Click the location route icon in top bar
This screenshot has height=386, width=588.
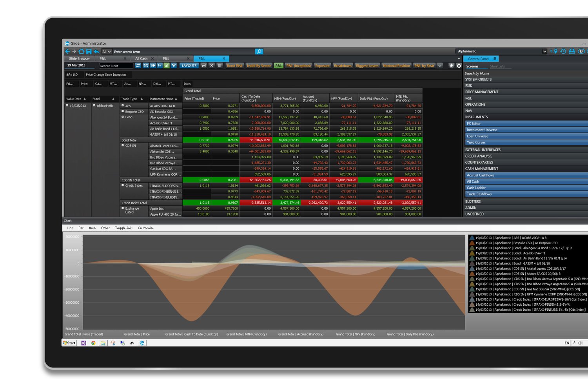554,51
